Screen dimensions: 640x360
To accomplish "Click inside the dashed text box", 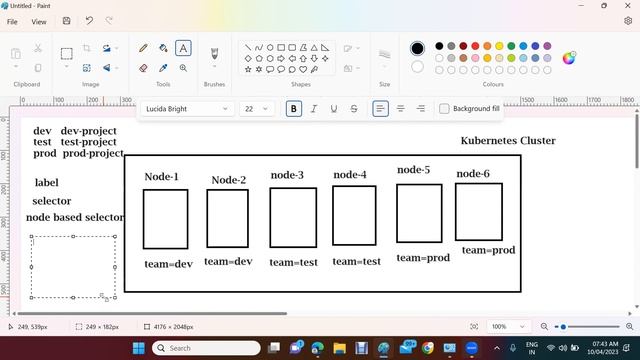I will (73, 267).
